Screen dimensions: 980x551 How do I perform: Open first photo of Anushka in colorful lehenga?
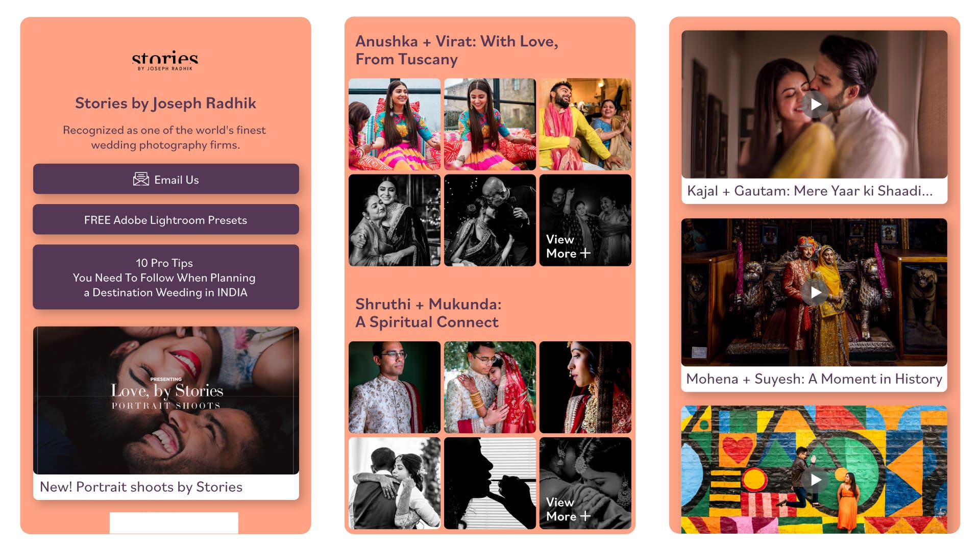[395, 124]
